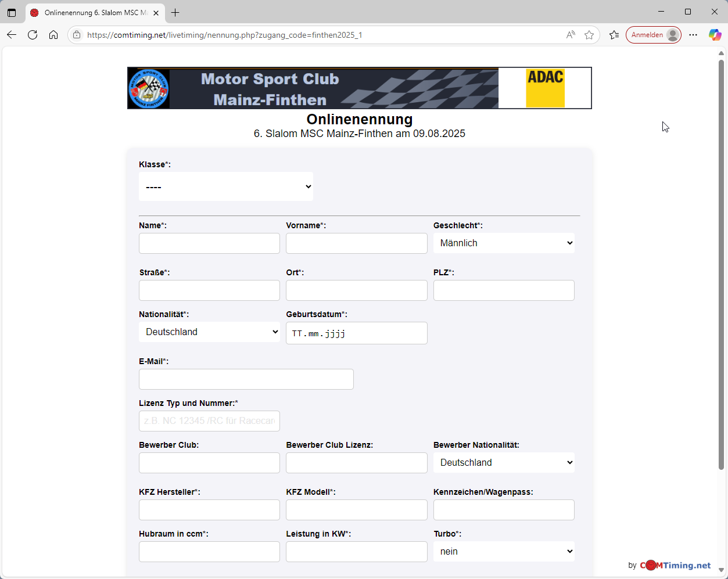Focus the Bewerber Club field
728x579 pixels.
point(209,463)
